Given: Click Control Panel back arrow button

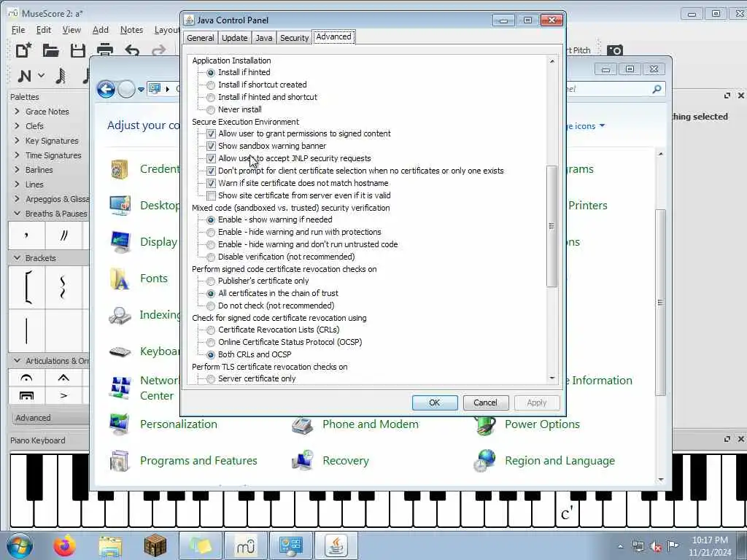Looking at the screenshot, I should coord(106,89).
